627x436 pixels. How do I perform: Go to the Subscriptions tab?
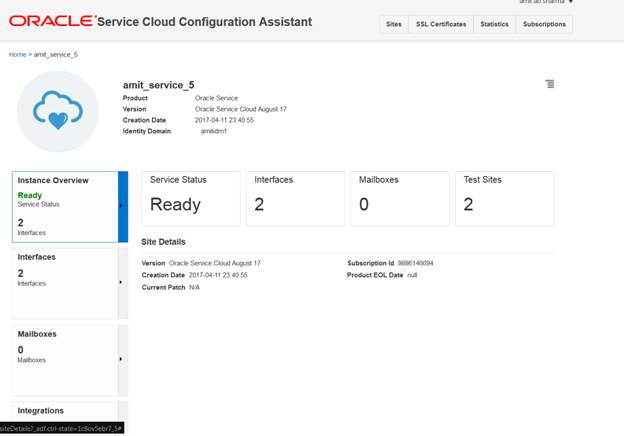pos(544,24)
